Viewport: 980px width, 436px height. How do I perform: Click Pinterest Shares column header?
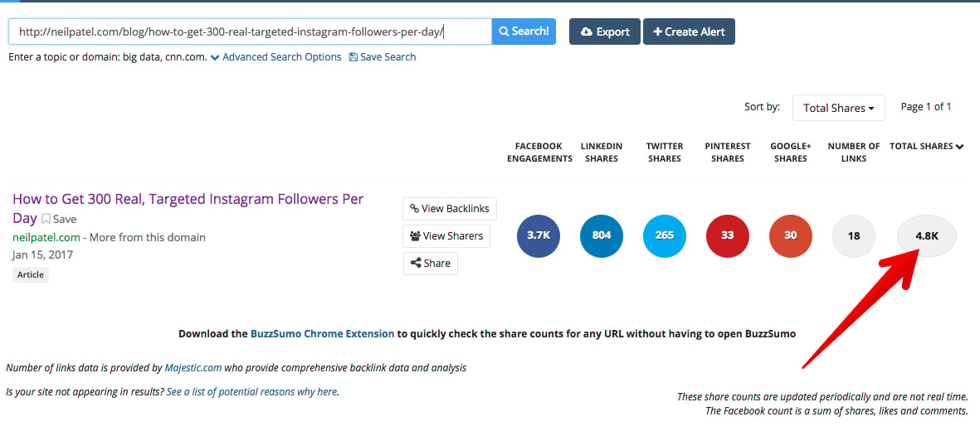click(728, 153)
